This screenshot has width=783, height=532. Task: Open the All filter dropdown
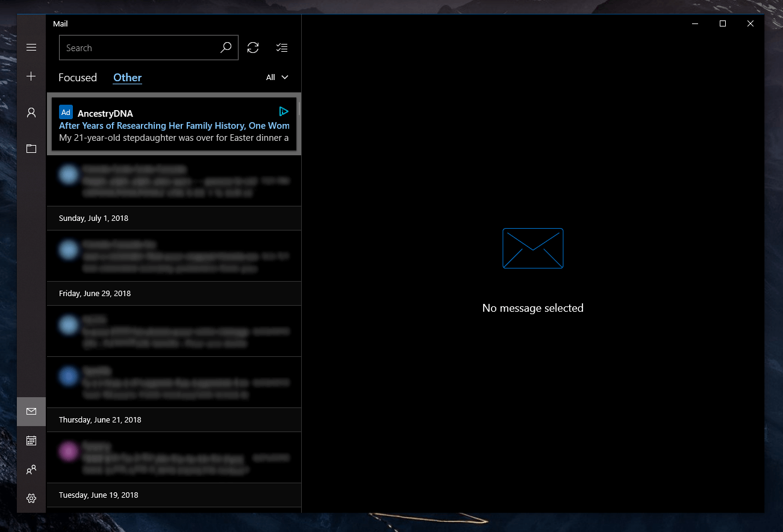(x=277, y=77)
